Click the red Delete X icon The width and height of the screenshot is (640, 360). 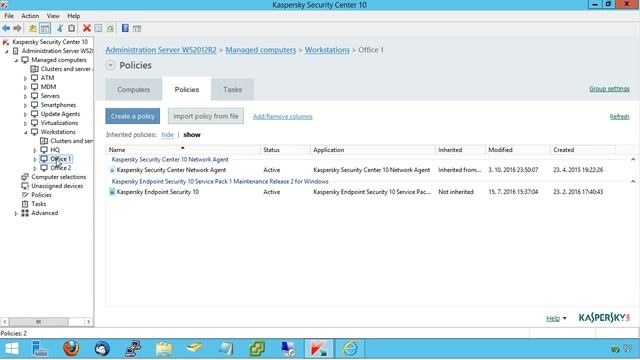point(87,28)
